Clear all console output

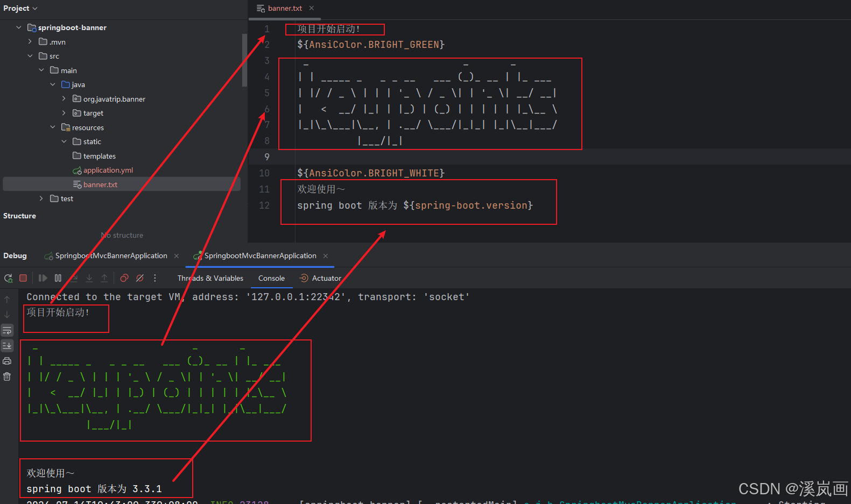7,377
